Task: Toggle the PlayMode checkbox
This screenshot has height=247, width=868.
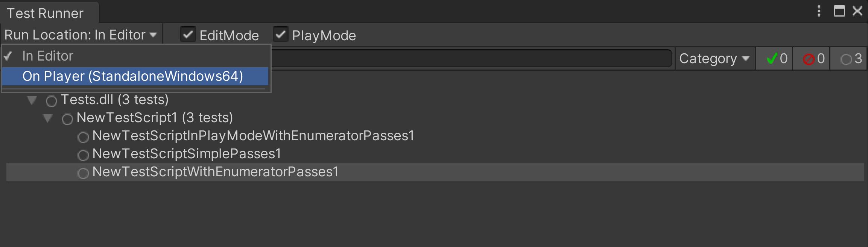Action: coord(280,35)
